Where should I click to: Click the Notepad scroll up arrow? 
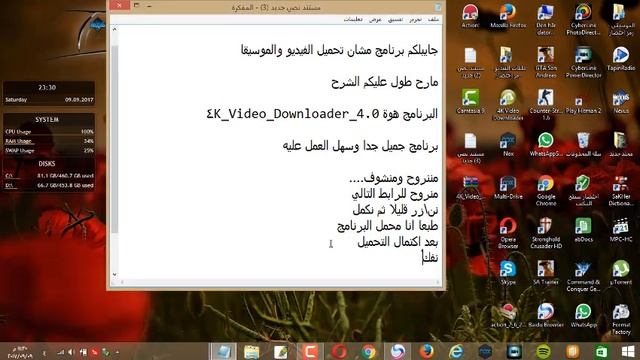(115, 29)
